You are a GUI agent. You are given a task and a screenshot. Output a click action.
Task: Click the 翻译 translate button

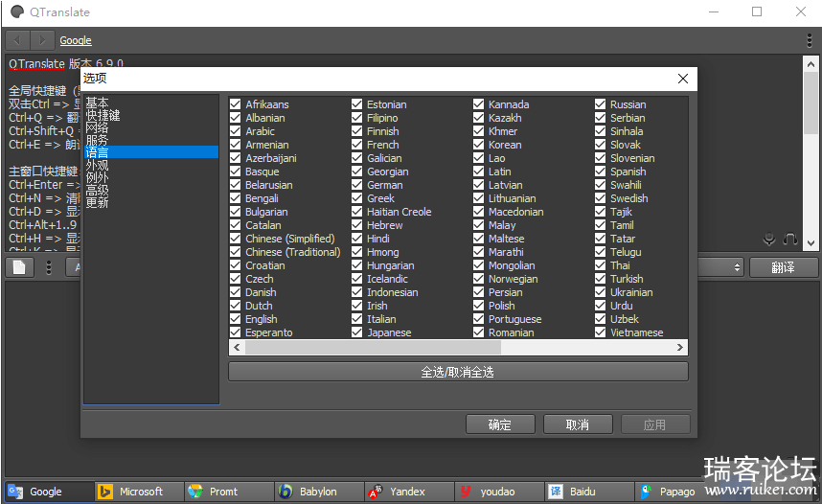(784, 267)
